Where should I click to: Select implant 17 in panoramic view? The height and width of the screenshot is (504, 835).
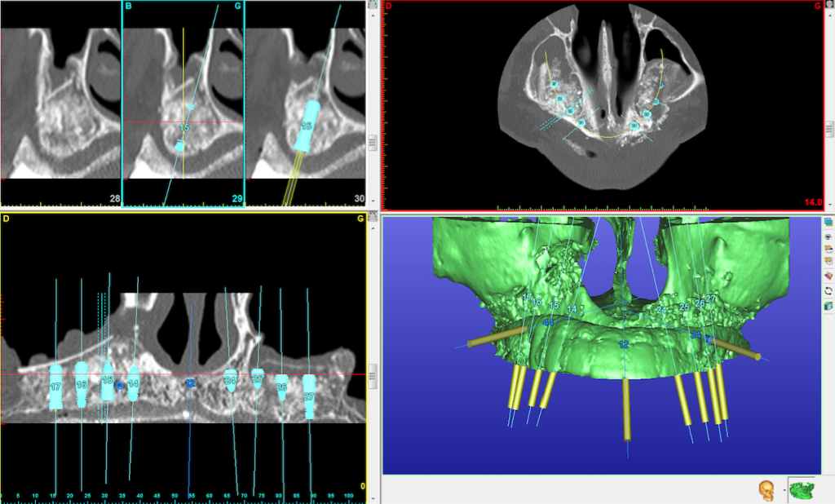coord(55,387)
